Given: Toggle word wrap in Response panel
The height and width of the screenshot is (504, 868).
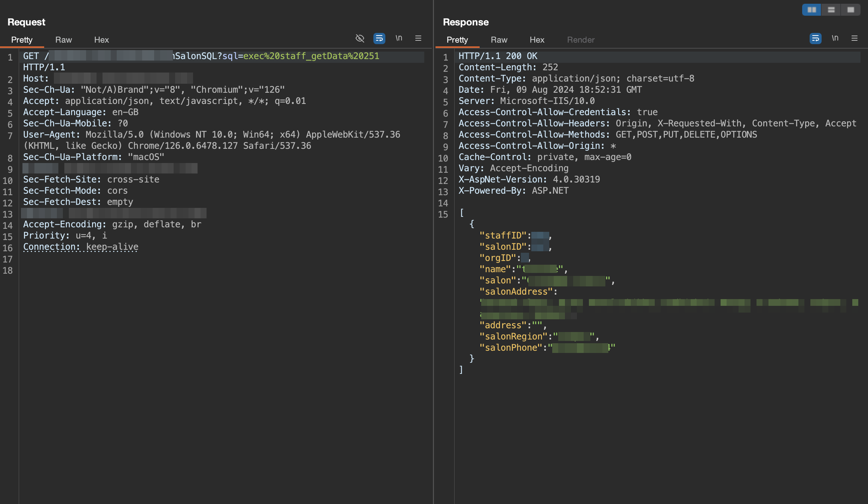Looking at the screenshot, I should (815, 38).
